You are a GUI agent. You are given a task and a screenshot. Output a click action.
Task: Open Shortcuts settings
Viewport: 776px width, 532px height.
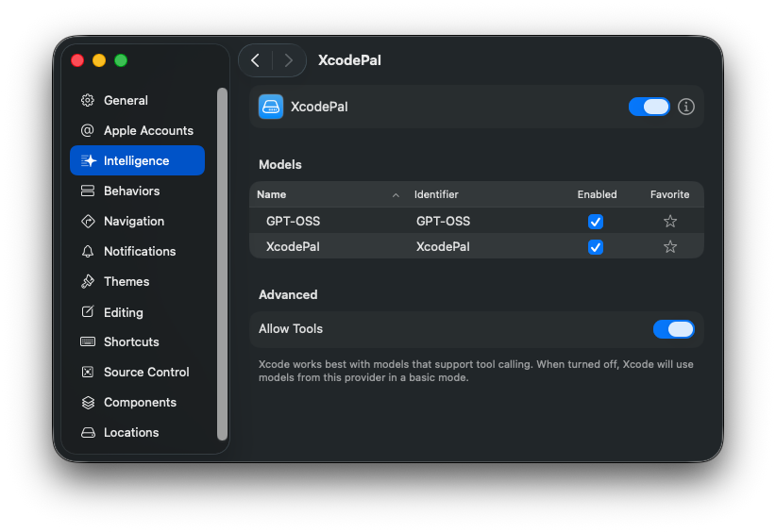click(x=137, y=341)
